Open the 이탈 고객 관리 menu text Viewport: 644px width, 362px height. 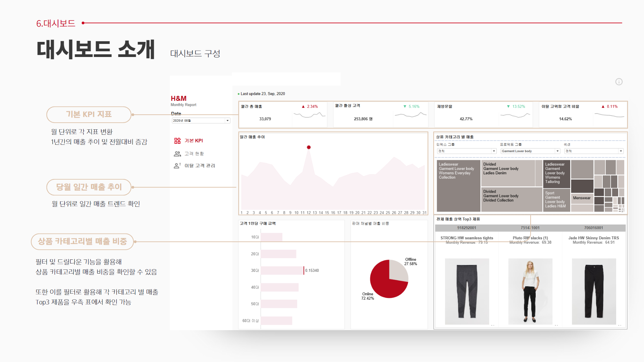click(x=200, y=166)
